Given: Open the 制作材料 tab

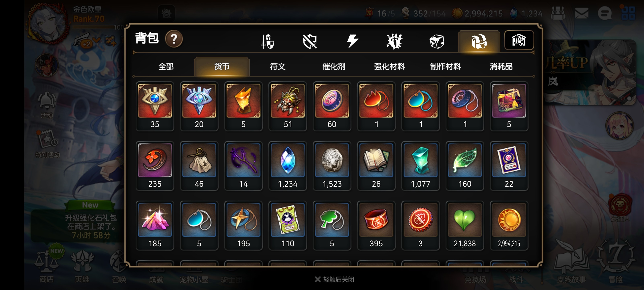Looking at the screenshot, I should [x=445, y=66].
